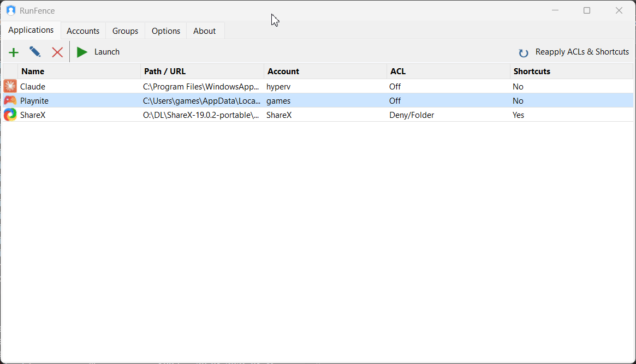Open the Groups tab

click(125, 31)
